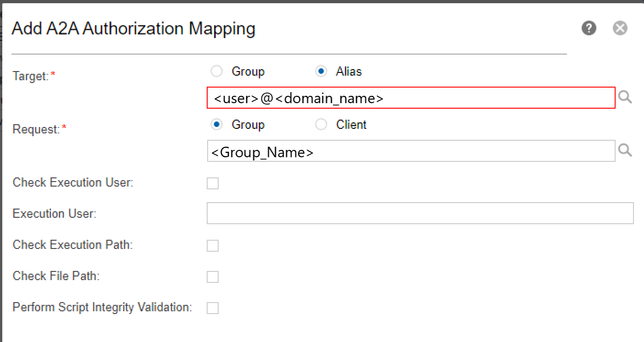This screenshot has width=644, height=342.
Task: Select the Group radio button for Target
Action: point(216,72)
